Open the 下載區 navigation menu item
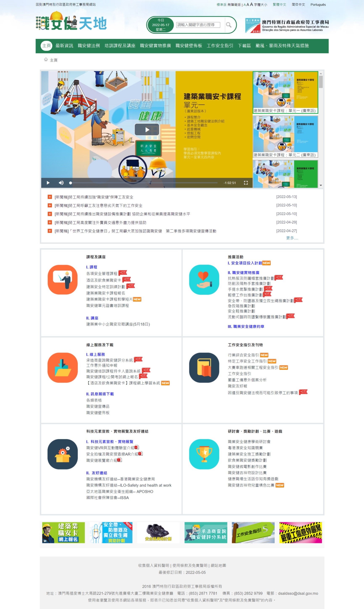The image size is (364, 609). [244, 46]
